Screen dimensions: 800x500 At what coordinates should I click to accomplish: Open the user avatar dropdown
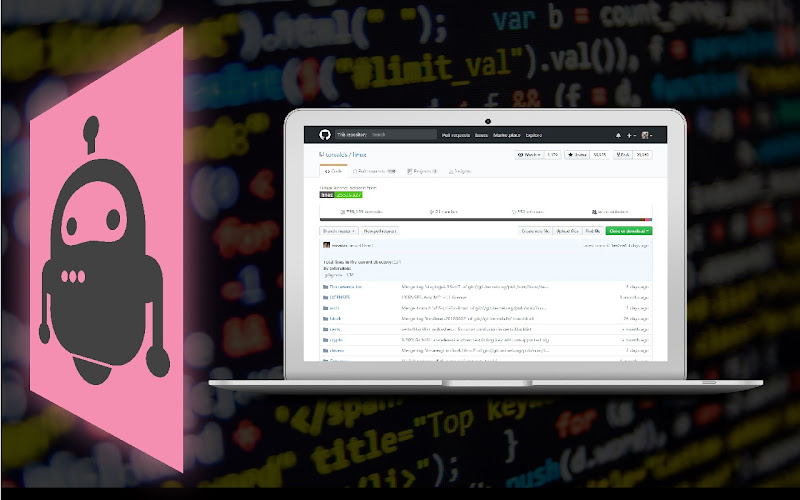(x=646, y=135)
